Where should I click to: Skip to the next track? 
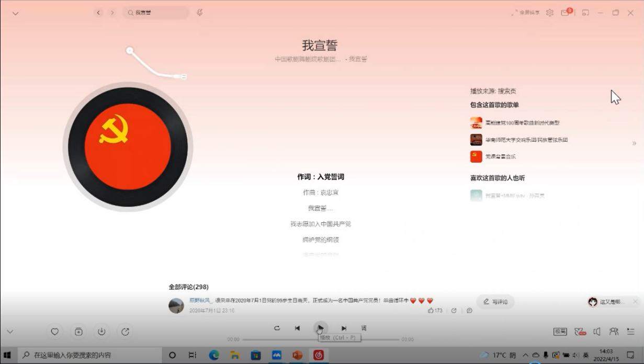344,328
